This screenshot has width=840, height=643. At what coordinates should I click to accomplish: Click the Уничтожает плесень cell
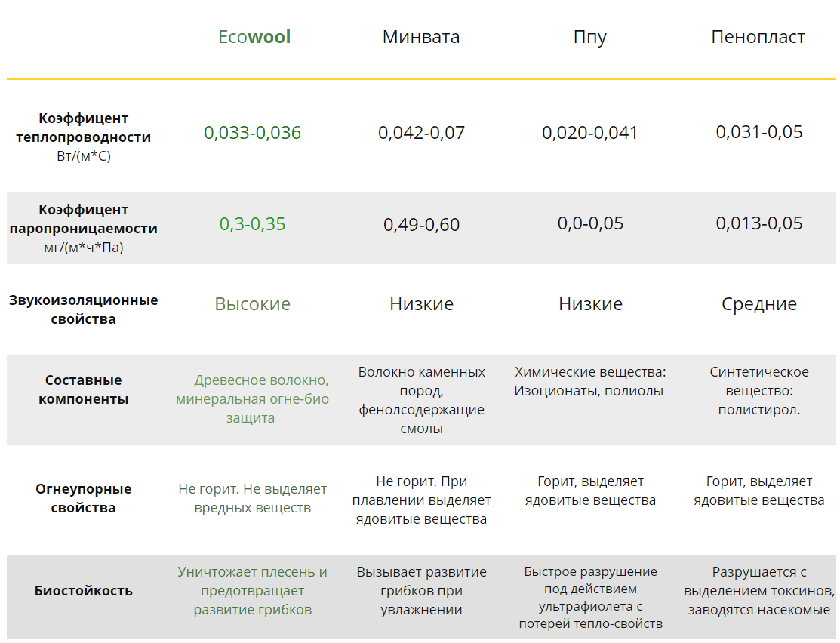[x=252, y=591]
